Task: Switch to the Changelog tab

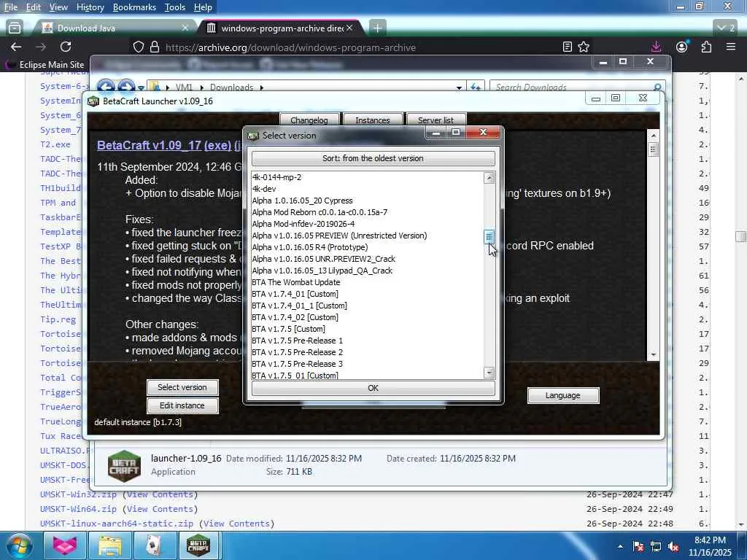Action: click(x=309, y=120)
